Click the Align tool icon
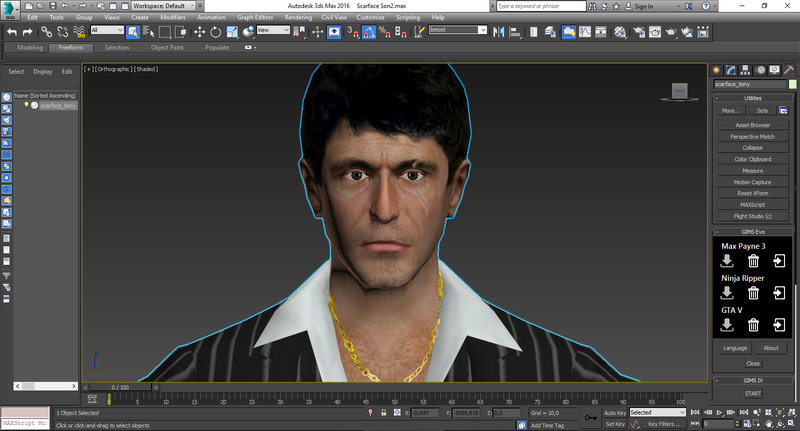Viewport: 800px width, 431px height. [x=515, y=32]
